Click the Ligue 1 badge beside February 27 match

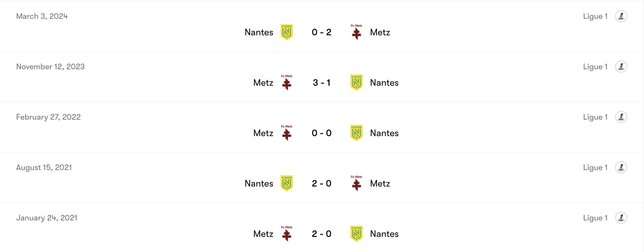[621, 117]
